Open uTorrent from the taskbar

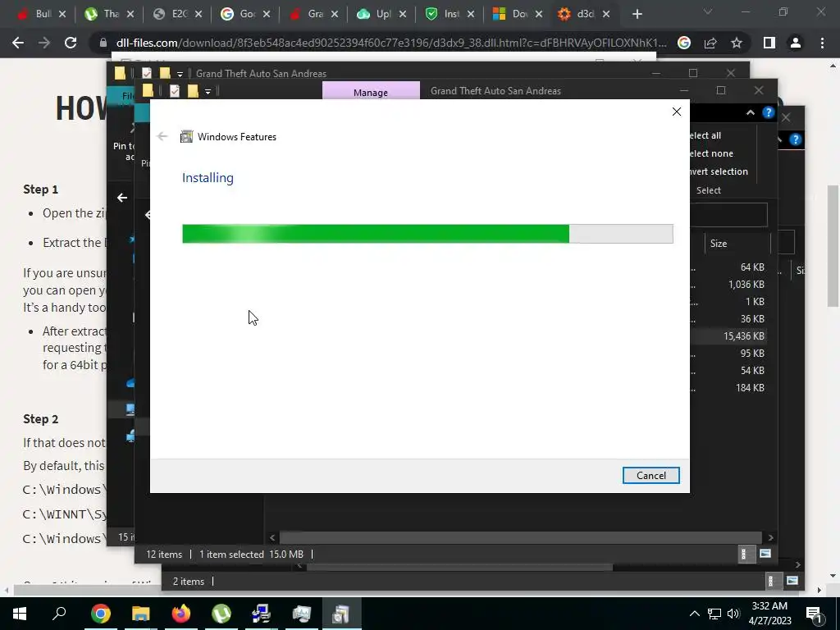coord(221,614)
